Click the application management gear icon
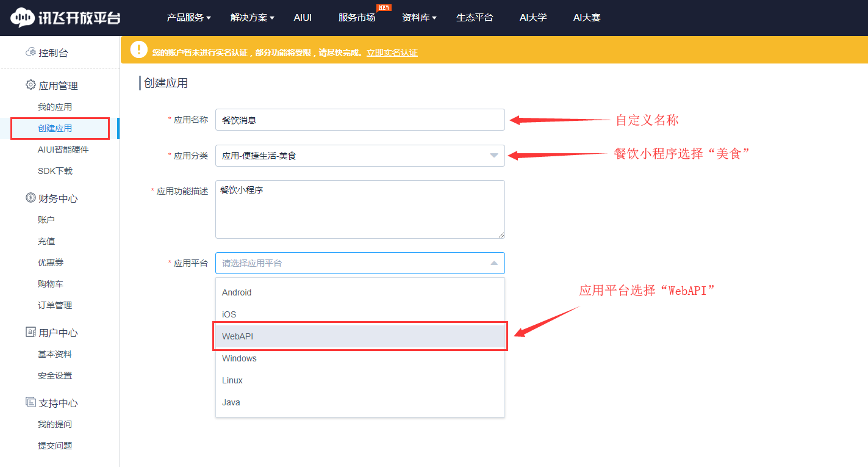The image size is (868, 467). click(30, 85)
